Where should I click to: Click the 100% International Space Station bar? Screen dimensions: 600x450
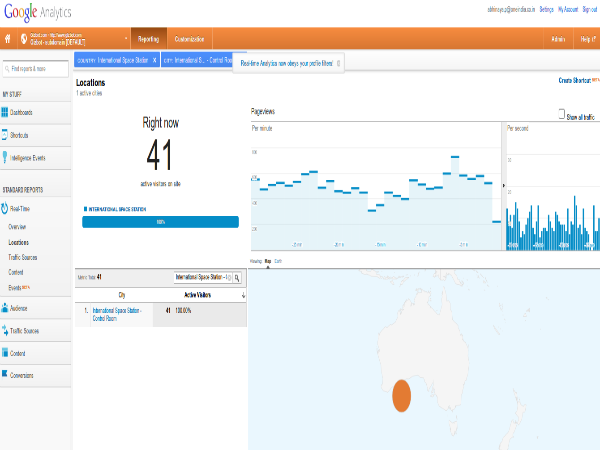(x=160, y=222)
